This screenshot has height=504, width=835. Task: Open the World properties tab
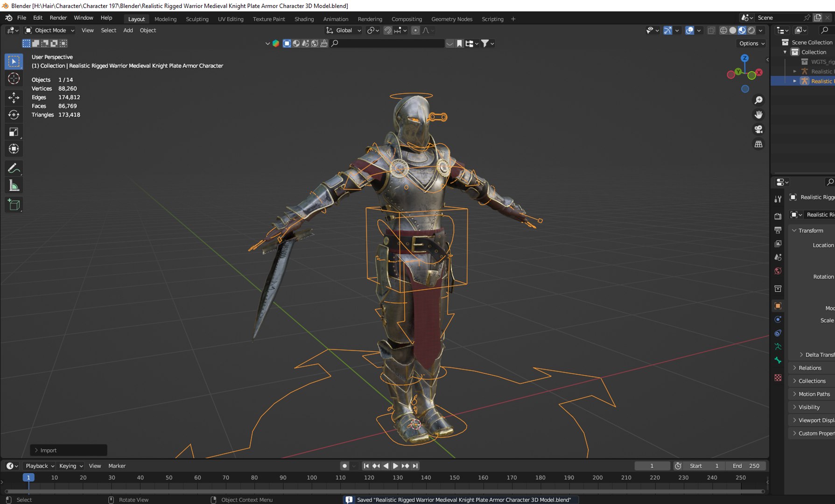[x=778, y=271]
